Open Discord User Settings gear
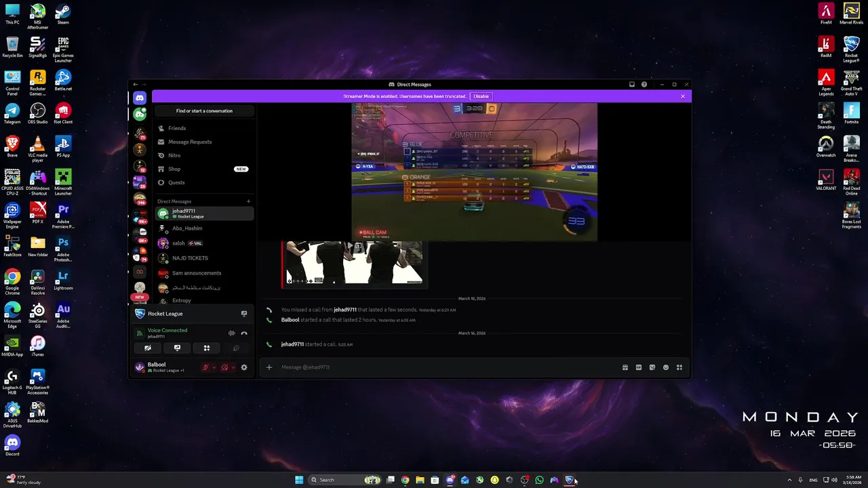This screenshot has width=868, height=488. 244,367
